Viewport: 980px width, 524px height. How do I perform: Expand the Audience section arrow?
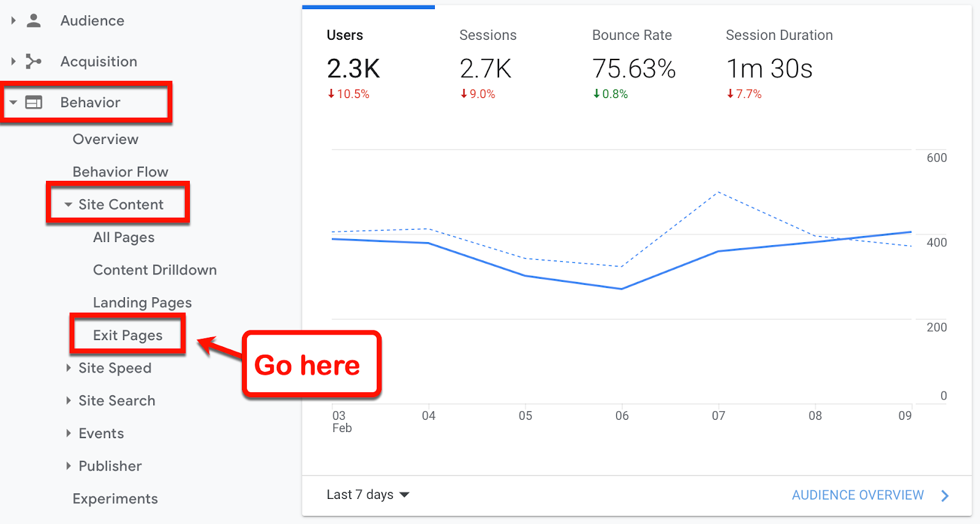pyautogui.click(x=13, y=21)
